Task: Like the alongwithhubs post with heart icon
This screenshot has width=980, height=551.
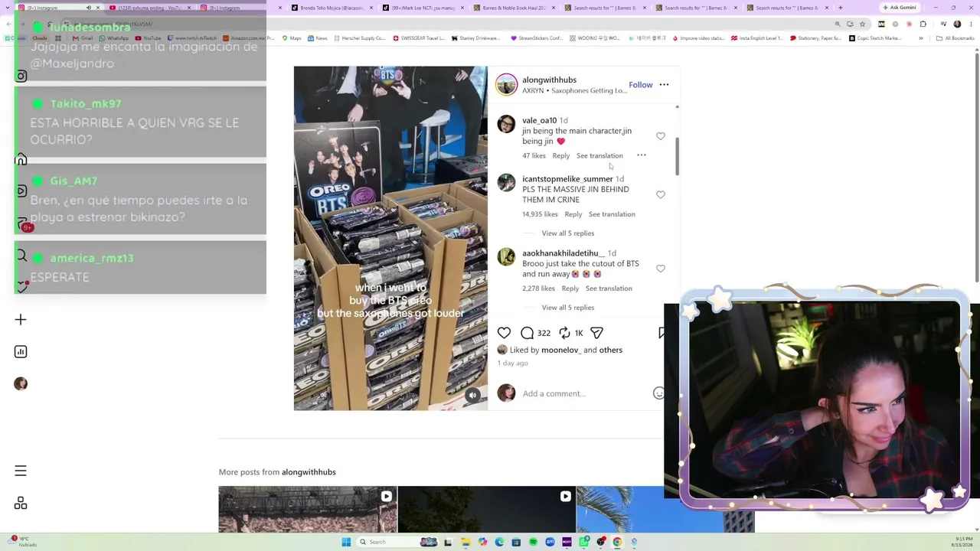Action: click(504, 333)
